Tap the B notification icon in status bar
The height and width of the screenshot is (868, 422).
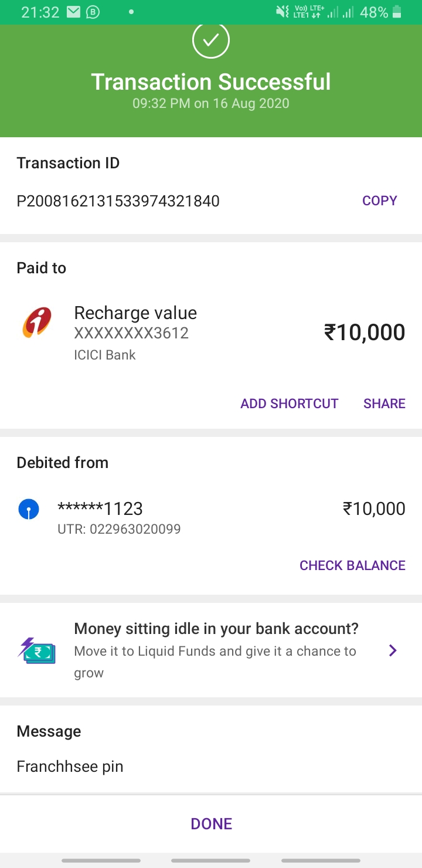(93, 12)
